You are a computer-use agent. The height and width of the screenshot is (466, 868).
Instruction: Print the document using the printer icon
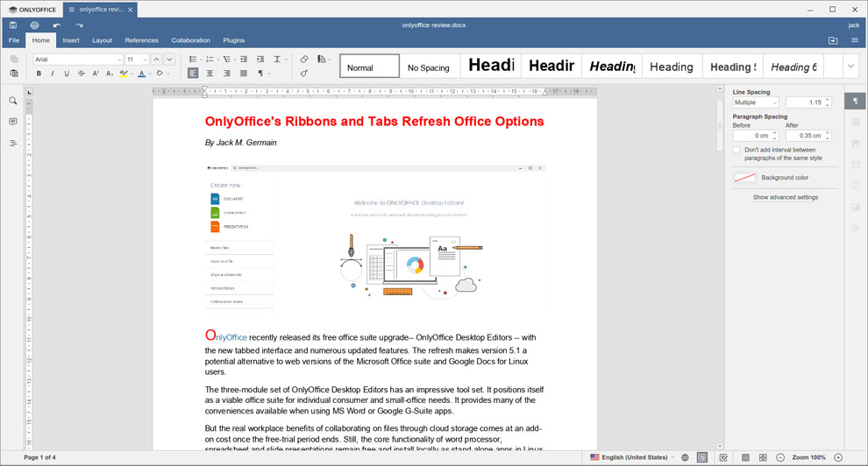coord(35,25)
